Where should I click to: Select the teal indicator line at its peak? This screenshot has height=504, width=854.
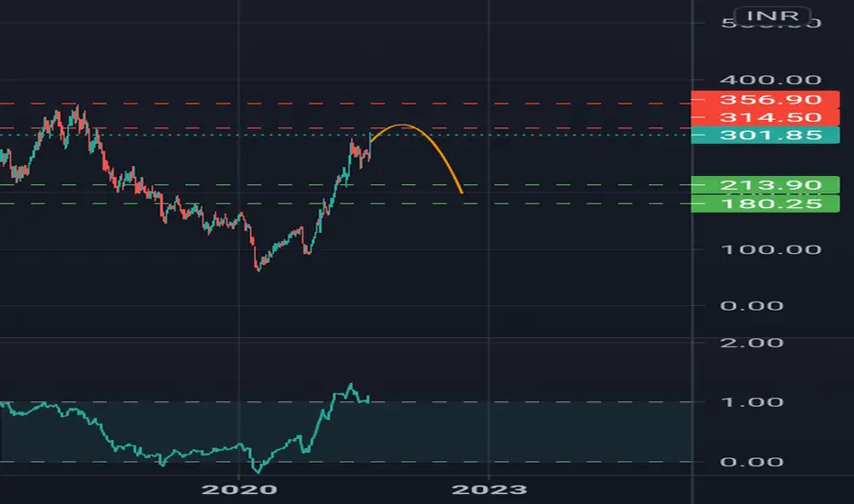(350, 385)
